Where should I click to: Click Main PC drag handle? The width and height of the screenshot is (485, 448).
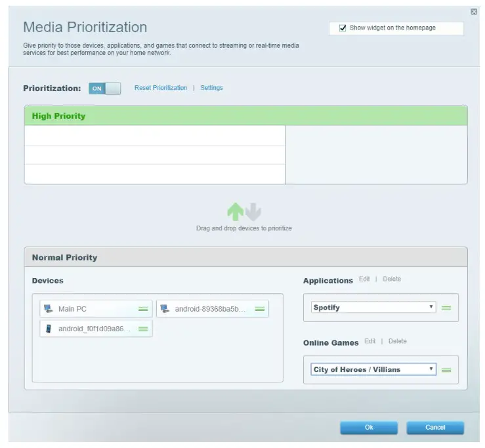click(x=143, y=309)
